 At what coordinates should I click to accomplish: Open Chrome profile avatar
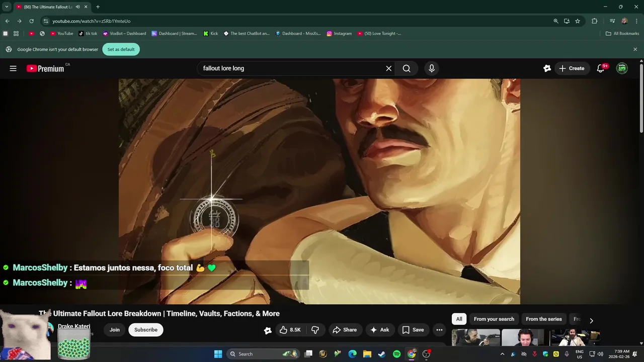624,21
